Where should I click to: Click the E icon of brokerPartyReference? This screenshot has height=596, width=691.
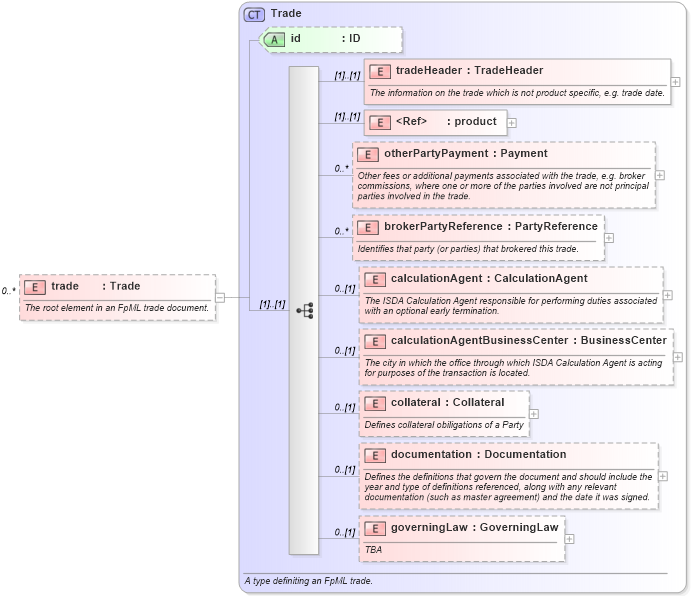[x=368, y=227]
